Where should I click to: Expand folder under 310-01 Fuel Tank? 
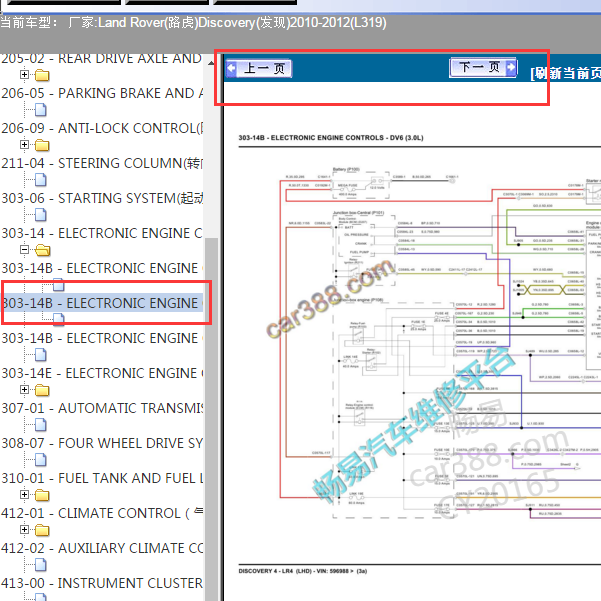[x=24, y=494]
